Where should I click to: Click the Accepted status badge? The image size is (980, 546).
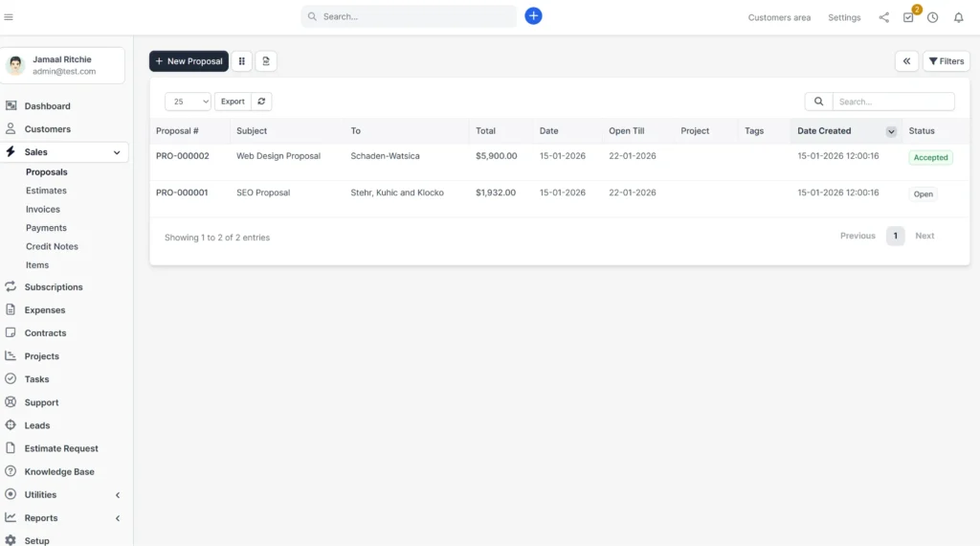pos(930,158)
